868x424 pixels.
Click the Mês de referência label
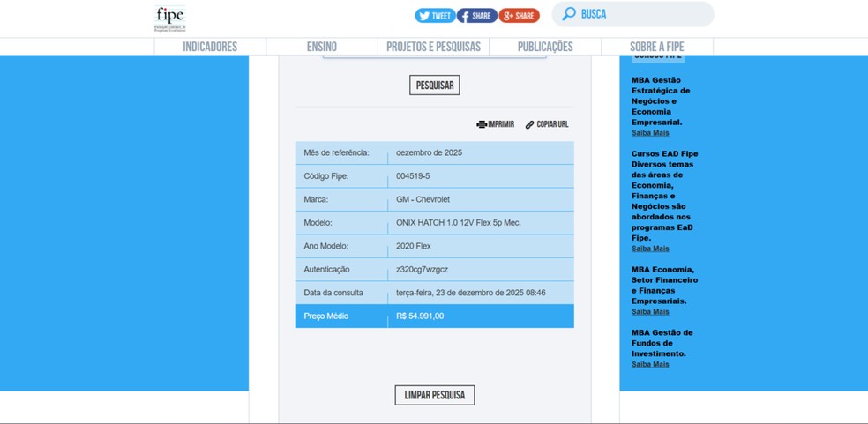pyautogui.click(x=337, y=152)
